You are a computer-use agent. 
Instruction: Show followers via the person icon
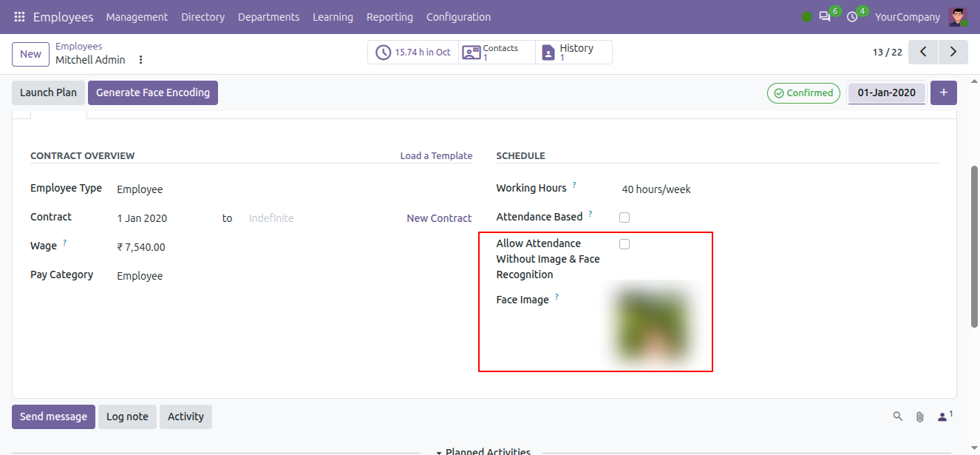click(x=945, y=417)
